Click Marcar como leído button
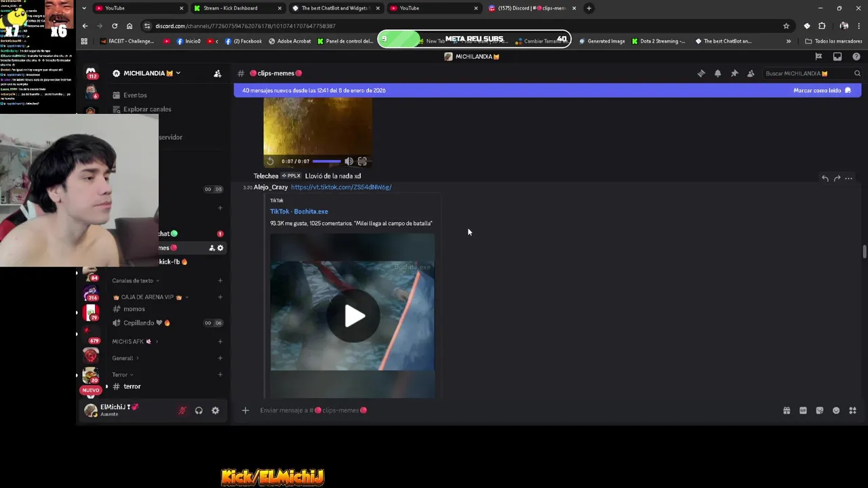 click(822, 90)
